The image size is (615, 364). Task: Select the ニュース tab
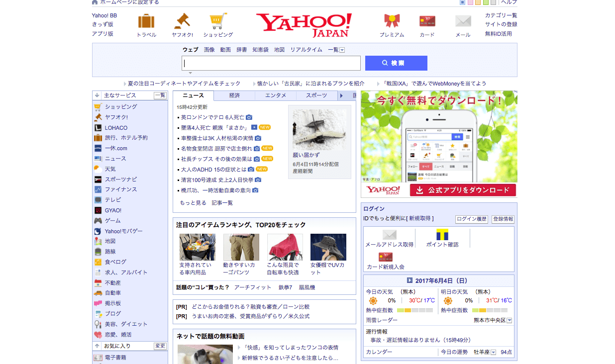194,95
